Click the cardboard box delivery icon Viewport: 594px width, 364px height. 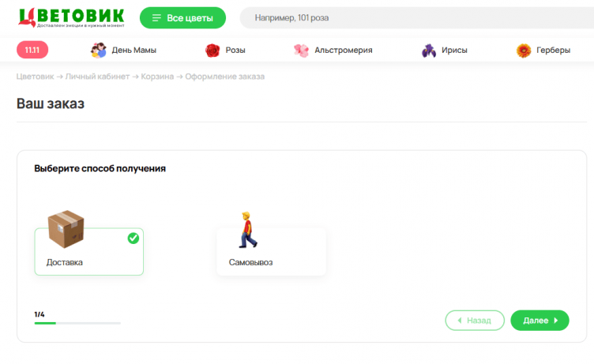(x=66, y=229)
